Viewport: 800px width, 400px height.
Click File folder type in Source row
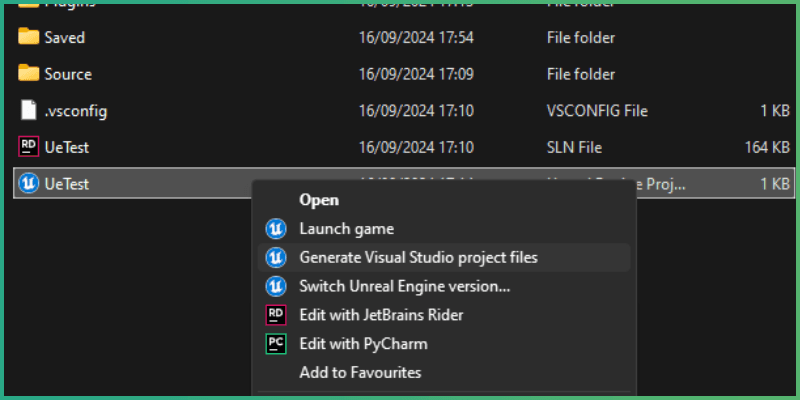tap(581, 74)
